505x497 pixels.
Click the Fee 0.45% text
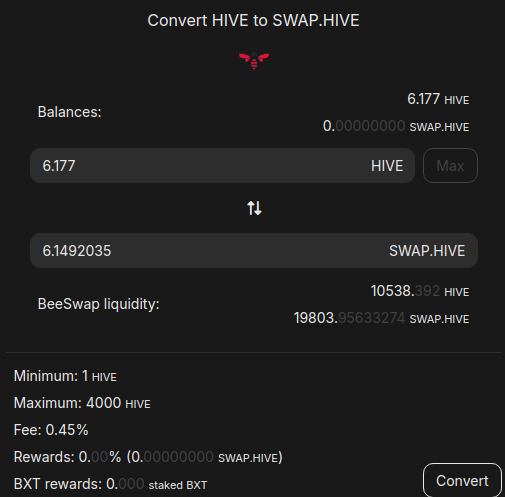[51, 430]
